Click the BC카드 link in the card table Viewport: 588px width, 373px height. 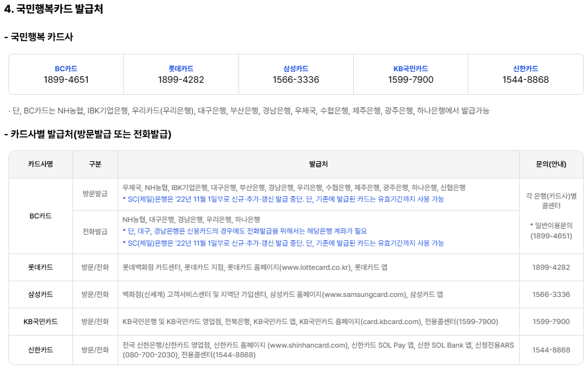coord(65,68)
